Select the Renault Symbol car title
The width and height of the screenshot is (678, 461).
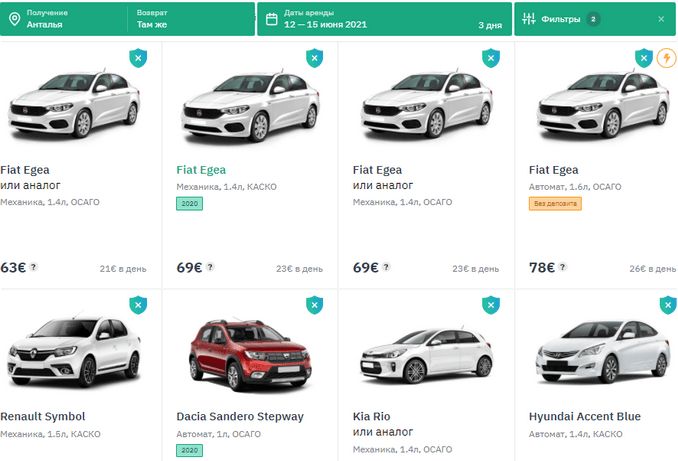(x=43, y=416)
